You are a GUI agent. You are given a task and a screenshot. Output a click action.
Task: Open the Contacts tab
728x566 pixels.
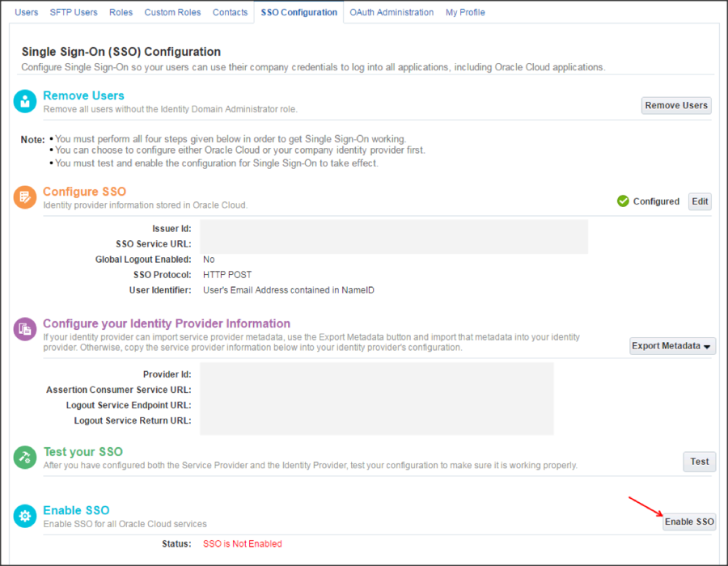click(x=231, y=12)
